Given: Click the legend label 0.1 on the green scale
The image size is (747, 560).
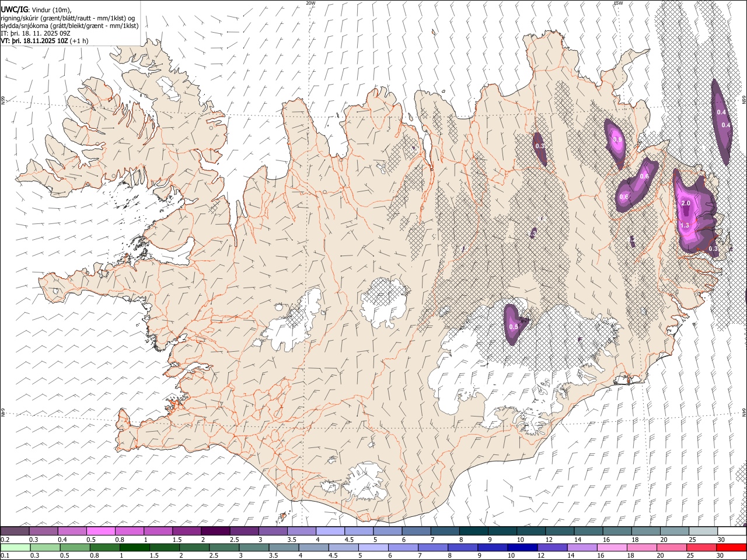Looking at the screenshot, I should click(x=5, y=555).
